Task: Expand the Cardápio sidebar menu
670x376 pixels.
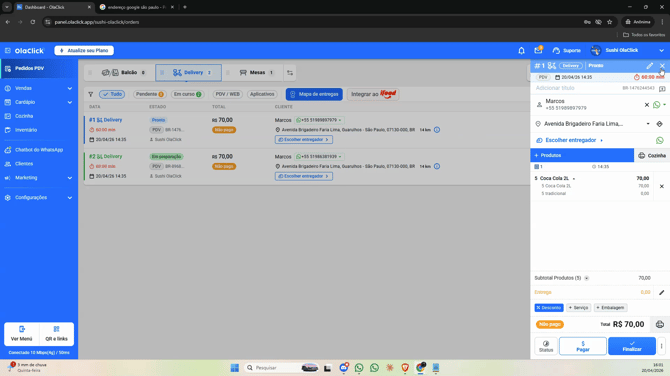Action: click(39, 102)
